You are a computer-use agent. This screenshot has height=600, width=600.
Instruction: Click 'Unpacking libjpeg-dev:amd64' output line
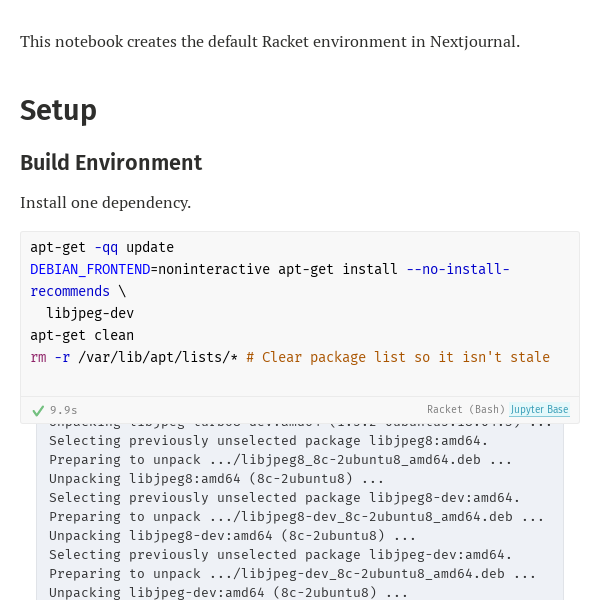[x=228, y=593]
